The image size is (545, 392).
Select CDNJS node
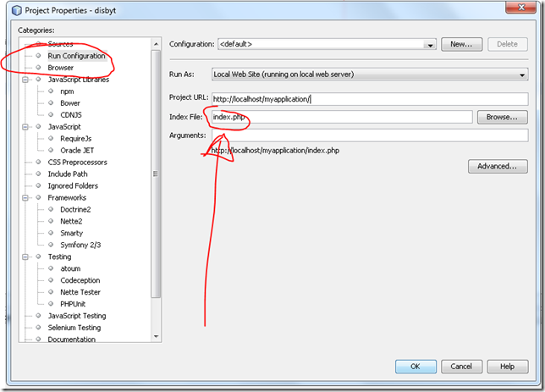[71, 115]
